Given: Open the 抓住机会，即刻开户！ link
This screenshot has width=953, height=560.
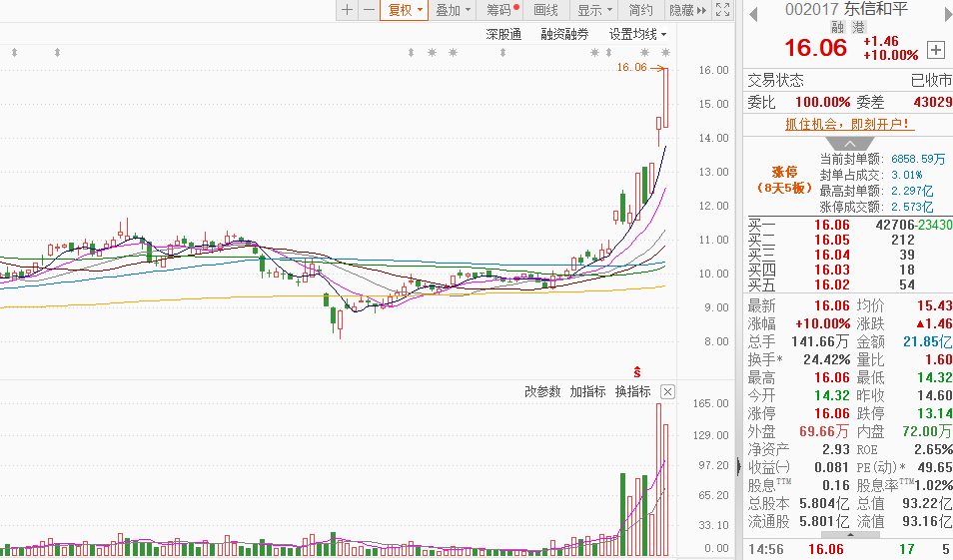Looking at the screenshot, I should coord(849,124).
